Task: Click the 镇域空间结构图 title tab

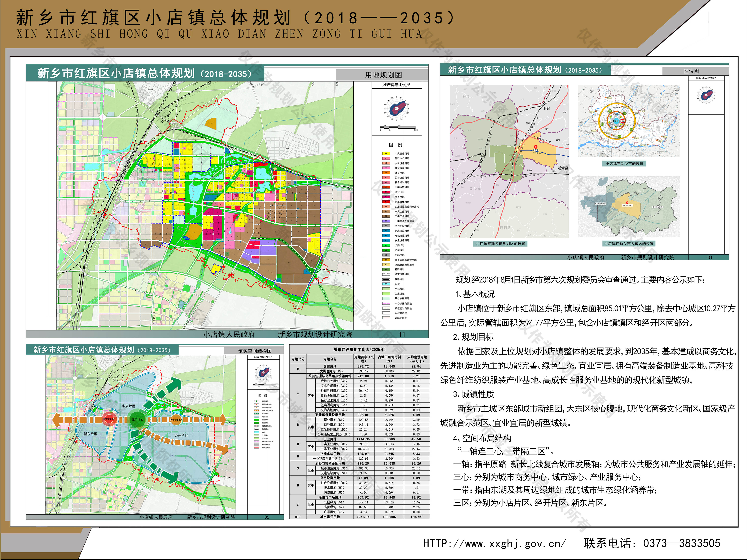Action: (x=255, y=351)
